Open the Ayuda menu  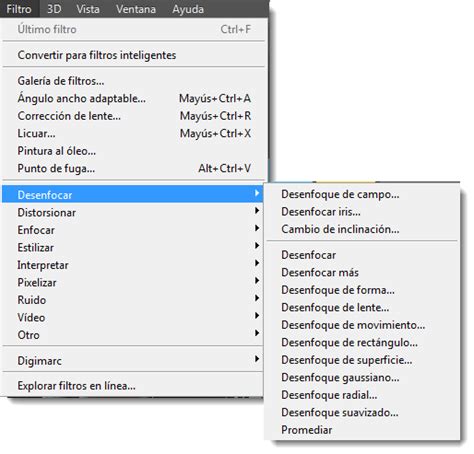[x=188, y=9]
